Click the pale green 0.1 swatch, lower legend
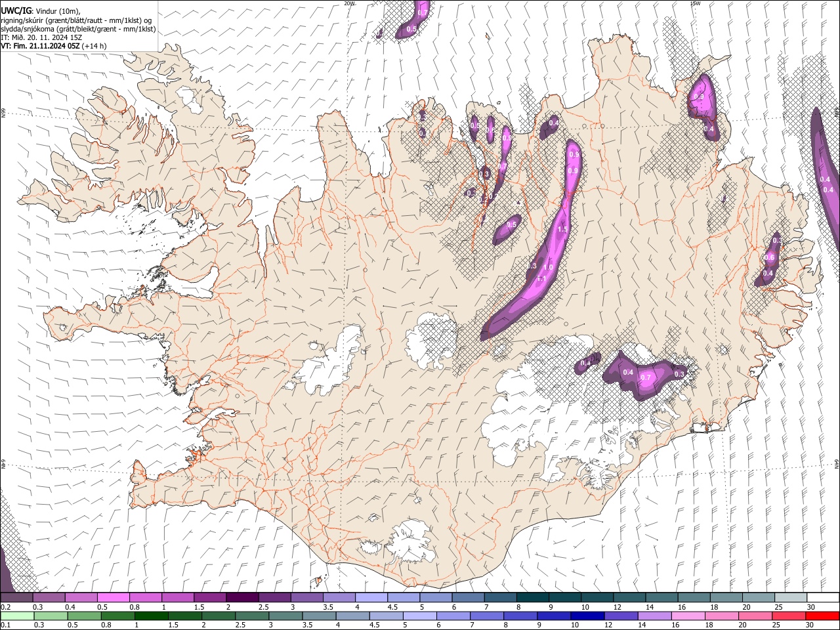This screenshot has height=630, width=840. click(x=17, y=616)
